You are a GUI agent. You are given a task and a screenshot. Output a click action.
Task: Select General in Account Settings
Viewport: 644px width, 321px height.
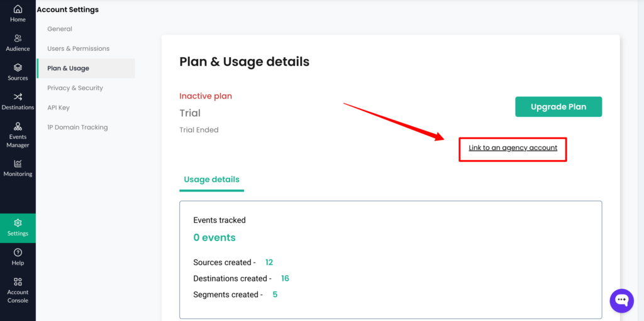pyautogui.click(x=60, y=29)
